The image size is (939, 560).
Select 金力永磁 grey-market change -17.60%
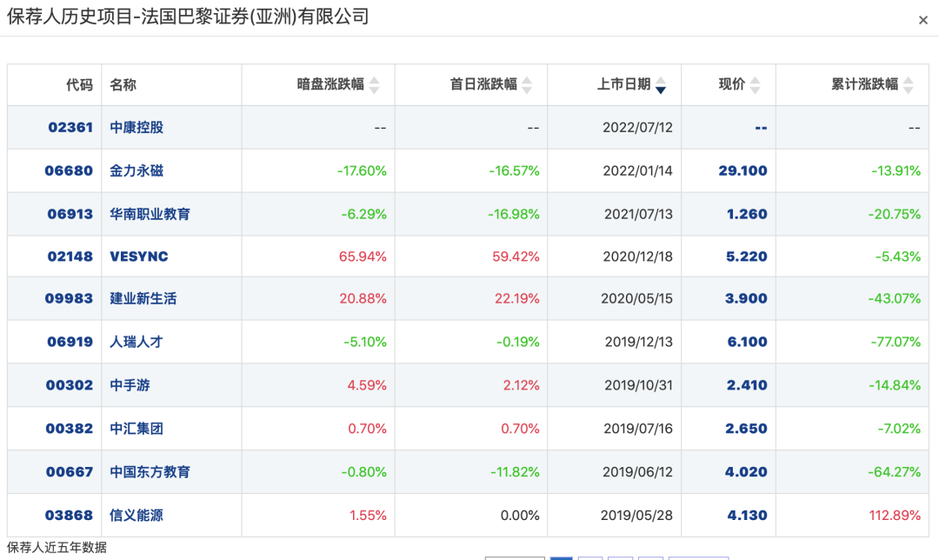tap(362, 170)
